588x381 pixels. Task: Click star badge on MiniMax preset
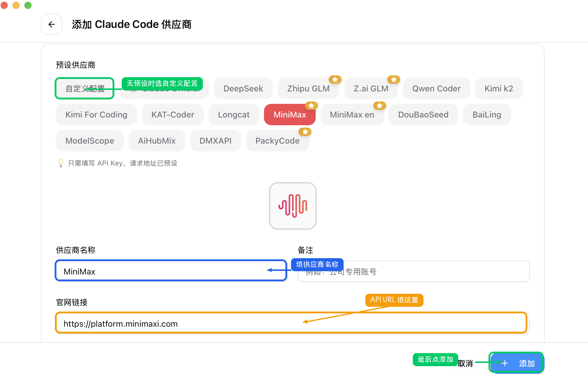[311, 106]
